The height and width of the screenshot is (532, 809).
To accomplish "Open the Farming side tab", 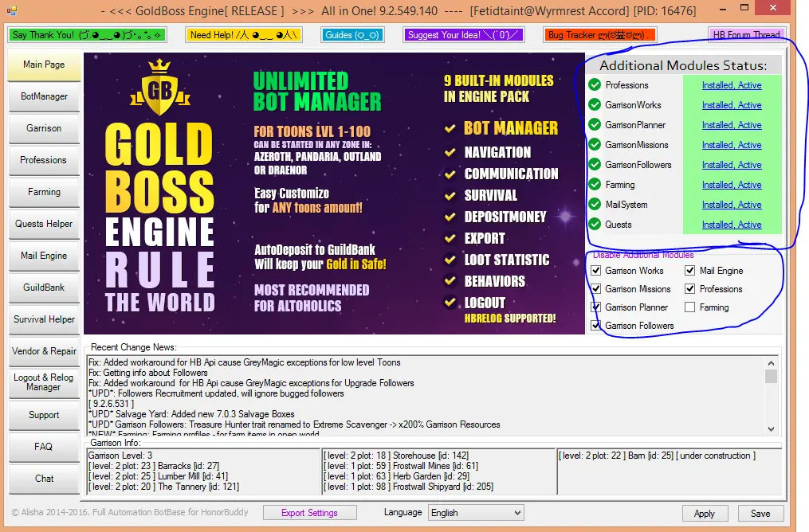I will point(44,192).
